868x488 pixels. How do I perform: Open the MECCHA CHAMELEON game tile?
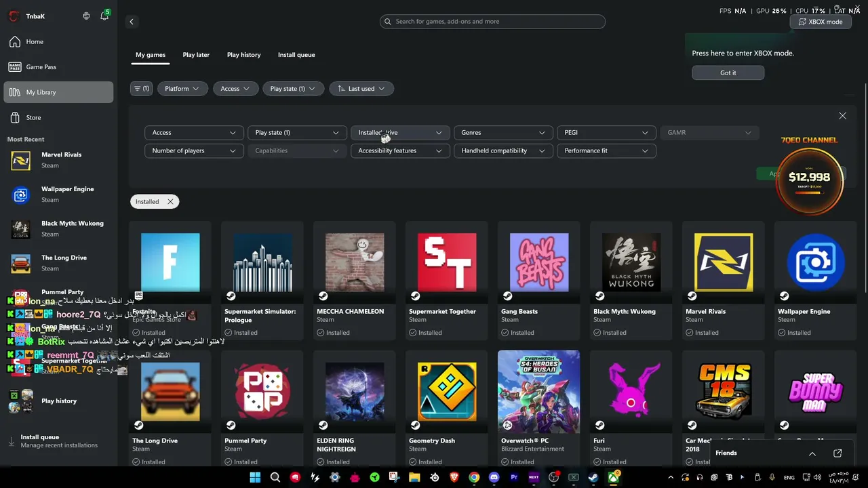(355, 281)
